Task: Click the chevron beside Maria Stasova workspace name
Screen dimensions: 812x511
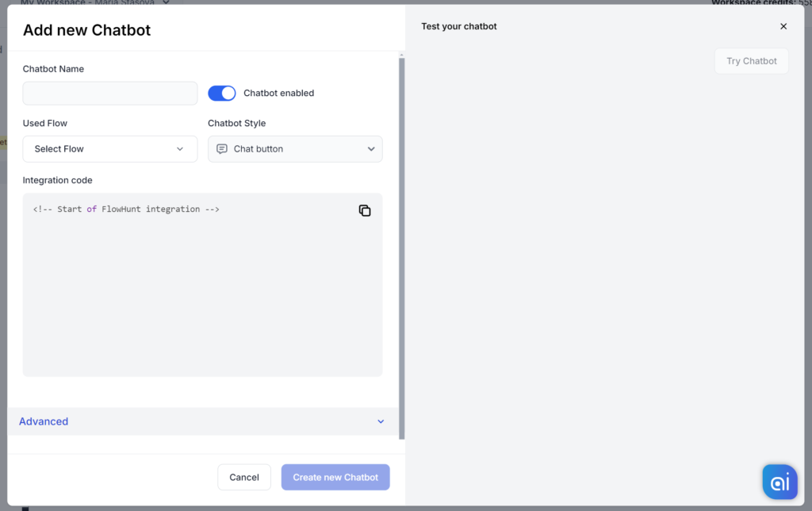Action: 165,2
